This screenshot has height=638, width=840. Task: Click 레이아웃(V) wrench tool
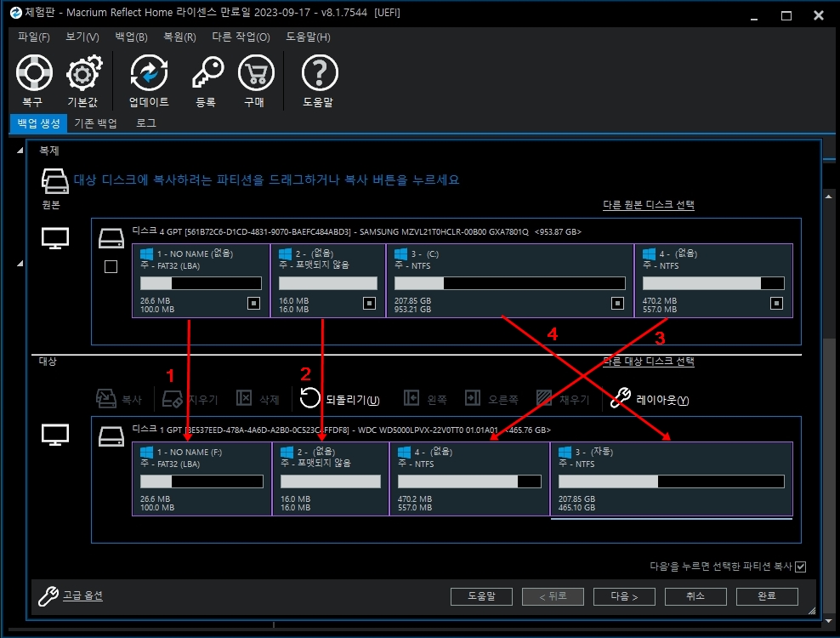point(650,399)
